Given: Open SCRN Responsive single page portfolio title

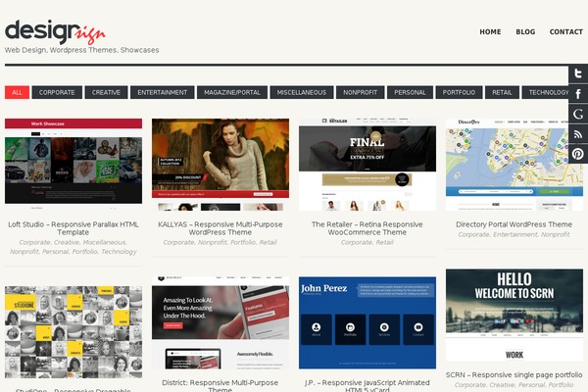Looking at the screenshot, I should 514,374.
